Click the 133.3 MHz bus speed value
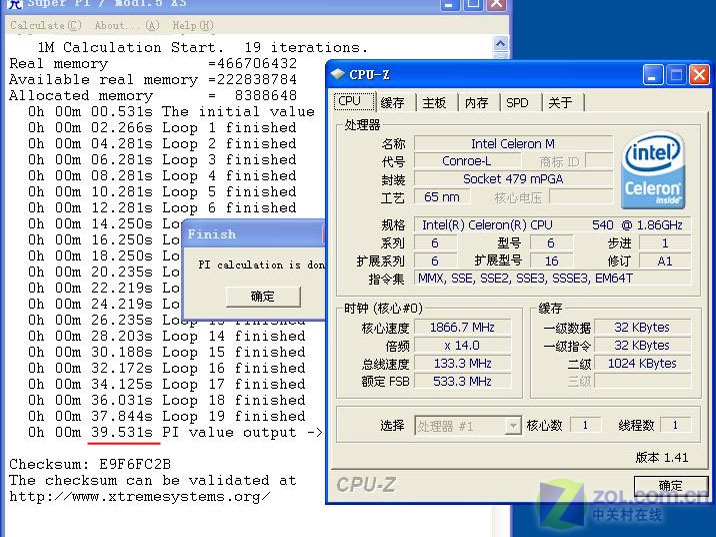The image size is (716, 537). (462, 363)
